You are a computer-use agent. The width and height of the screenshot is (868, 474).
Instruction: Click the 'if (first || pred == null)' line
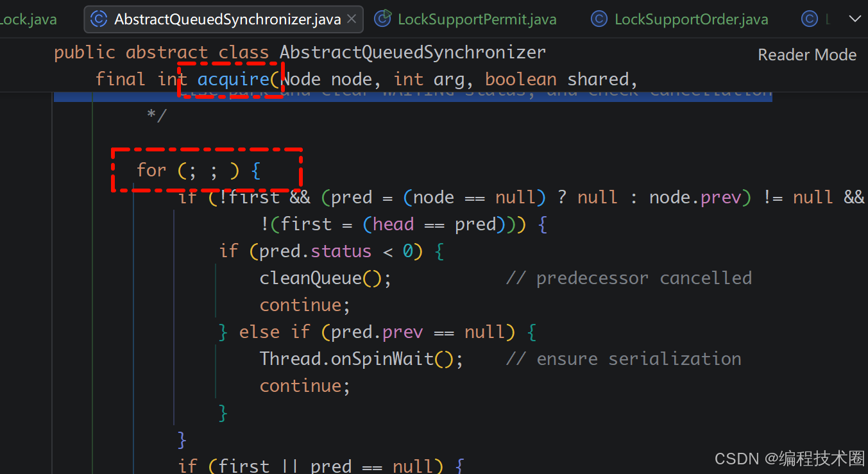coord(320,465)
